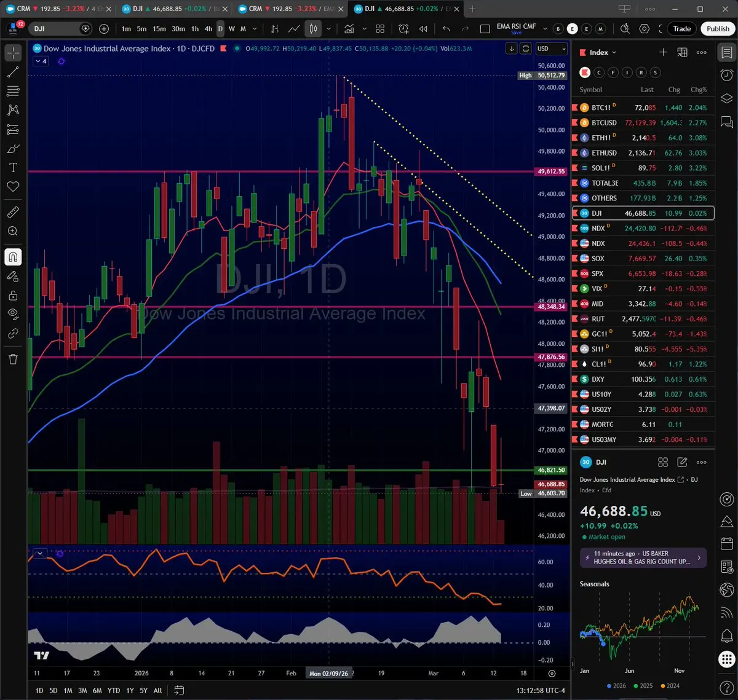Add a symbol to the watchlist
The image size is (738, 700).
[x=663, y=52]
